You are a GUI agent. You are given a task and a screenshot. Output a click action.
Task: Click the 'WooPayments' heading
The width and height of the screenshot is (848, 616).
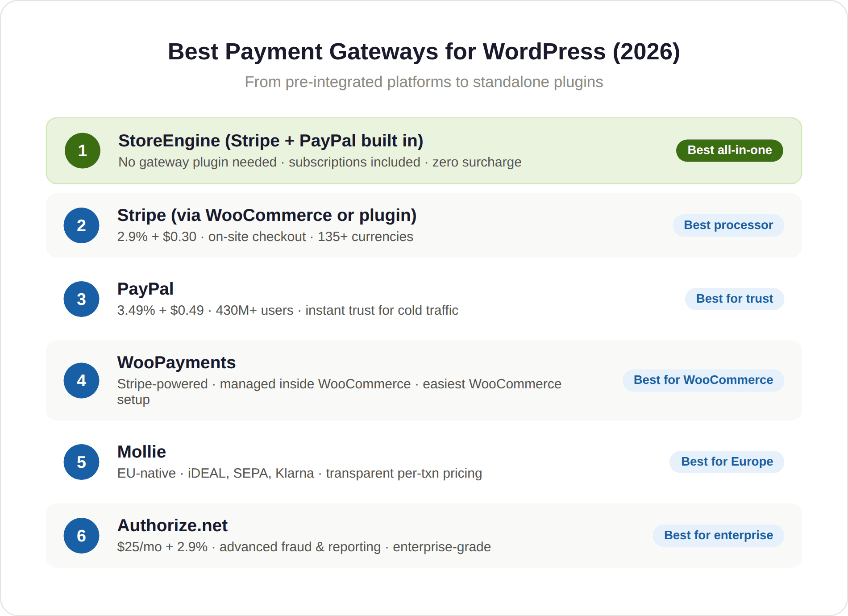[176, 362]
